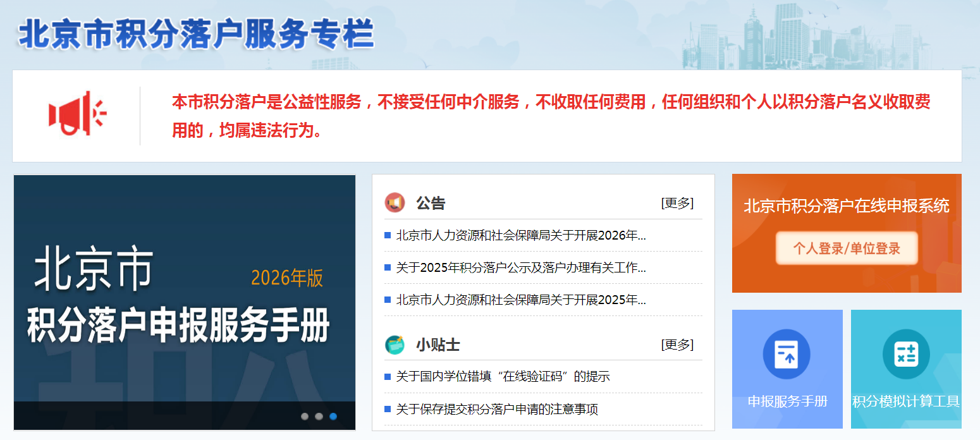Click the red megaphone announcement icon
This screenshot has height=440, width=980.
(78, 114)
